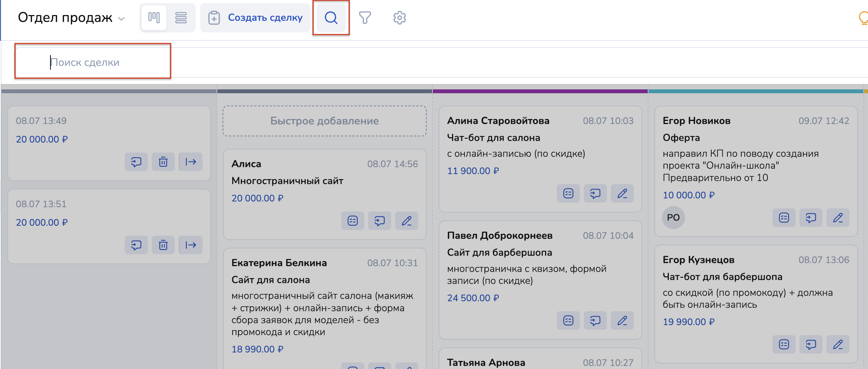The image size is (868, 369).
Task: Edit Алина Старовойтова deal with pencil icon
Action: click(x=622, y=193)
